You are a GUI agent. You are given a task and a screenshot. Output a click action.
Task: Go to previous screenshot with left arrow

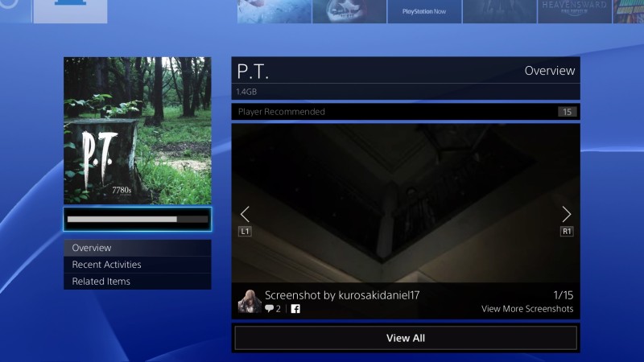(x=245, y=214)
